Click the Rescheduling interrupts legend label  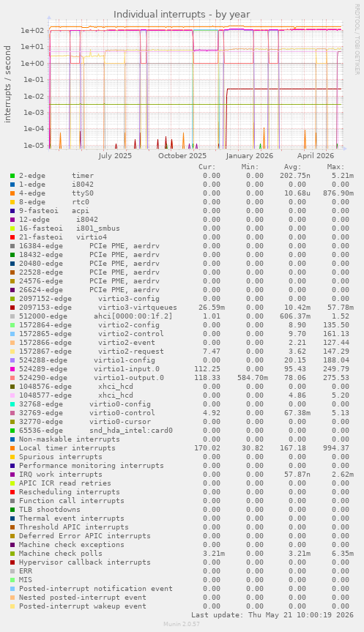click(x=70, y=492)
